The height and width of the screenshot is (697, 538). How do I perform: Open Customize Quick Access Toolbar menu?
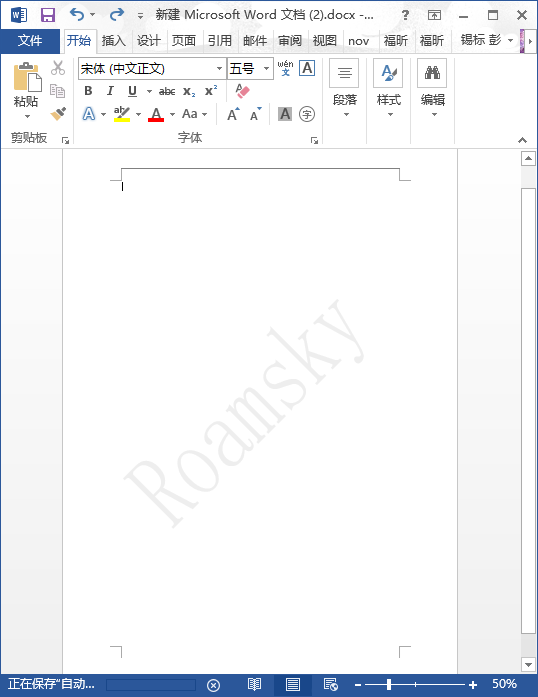point(140,16)
